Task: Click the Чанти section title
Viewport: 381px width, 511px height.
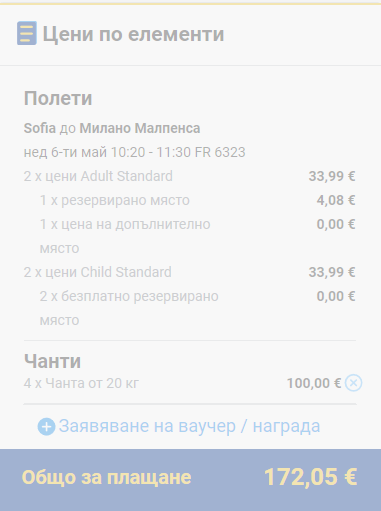Action: click(x=52, y=361)
